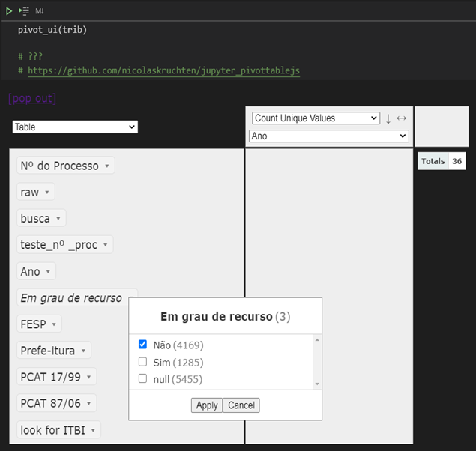Convert the cell to Markdown with the M icon
This screenshot has width=476, height=451.
pyautogui.click(x=40, y=11)
